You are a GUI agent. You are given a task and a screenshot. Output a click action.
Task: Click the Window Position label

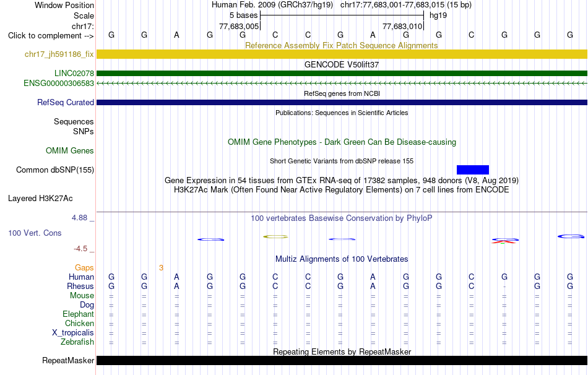coord(64,5)
